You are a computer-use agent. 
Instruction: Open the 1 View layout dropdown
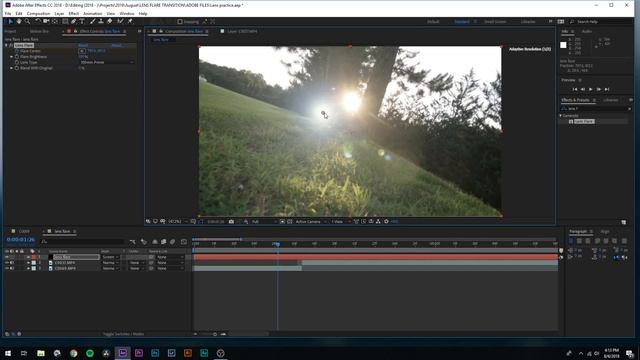[x=340, y=222]
